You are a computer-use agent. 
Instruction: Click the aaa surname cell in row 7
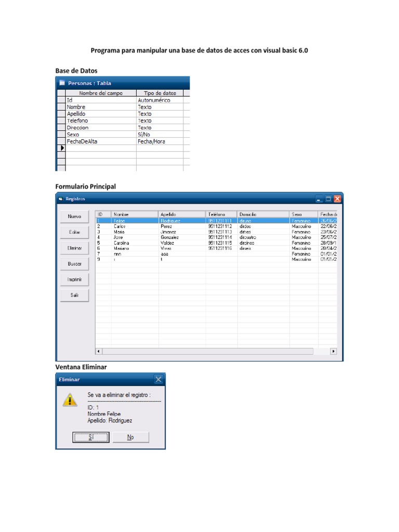click(182, 254)
